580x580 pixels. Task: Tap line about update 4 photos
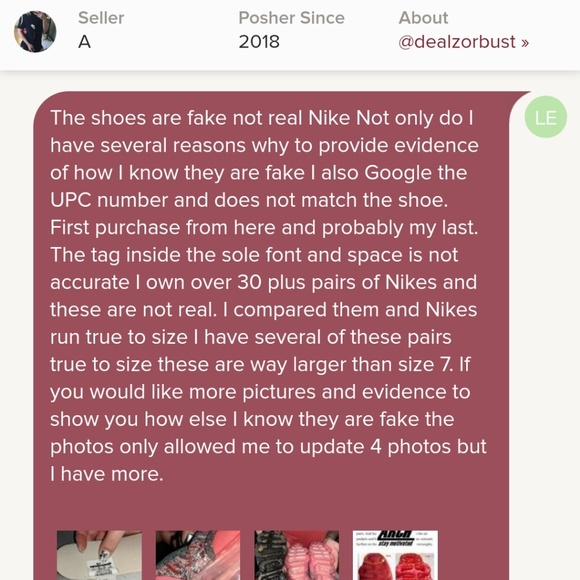(268, 447)
